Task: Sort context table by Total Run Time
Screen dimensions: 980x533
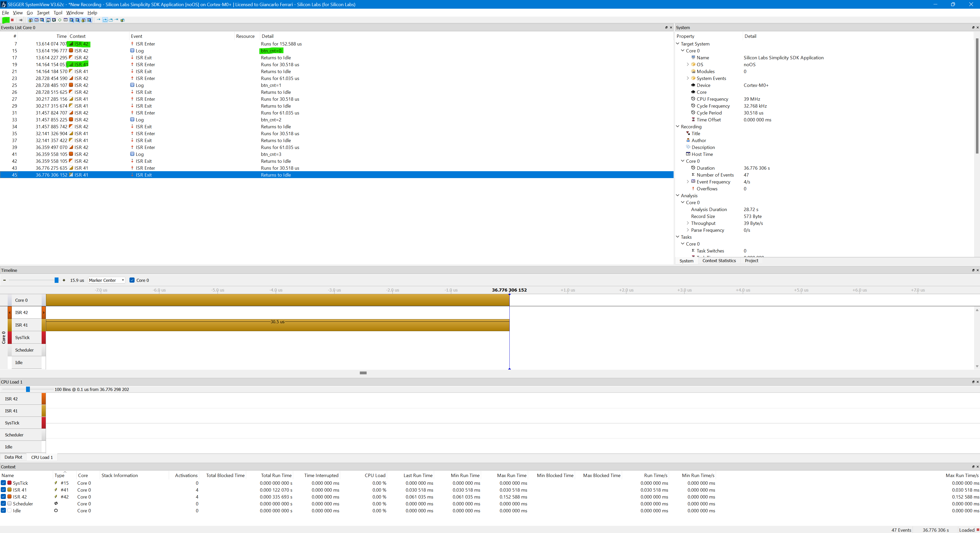Action: point(276,475)
